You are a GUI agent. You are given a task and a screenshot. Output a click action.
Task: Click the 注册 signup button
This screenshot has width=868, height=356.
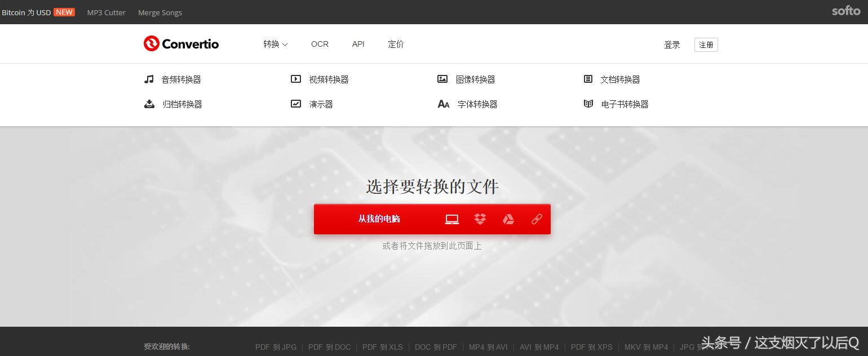pos(706,44)
